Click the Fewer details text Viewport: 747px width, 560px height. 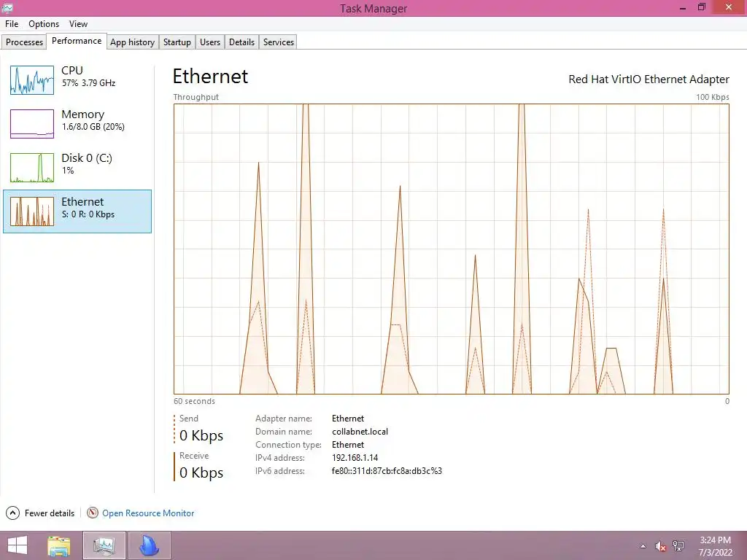pos(50,513)
